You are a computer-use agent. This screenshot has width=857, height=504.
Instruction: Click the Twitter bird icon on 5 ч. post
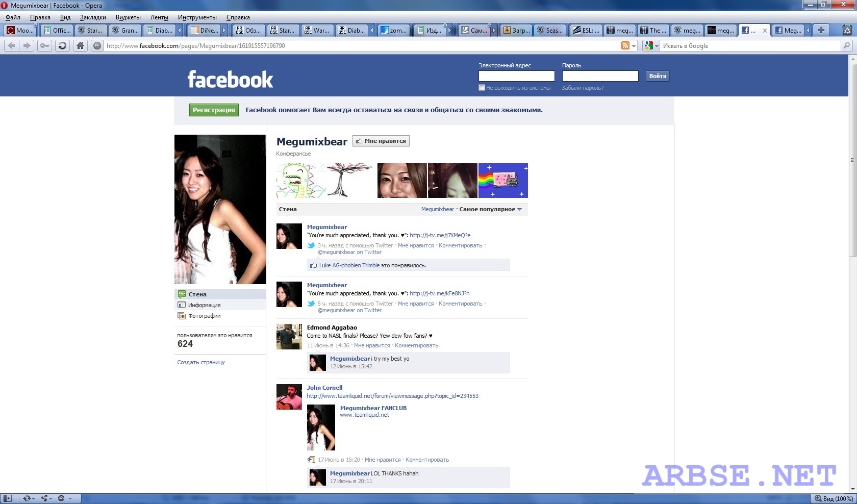coord(311,304)
